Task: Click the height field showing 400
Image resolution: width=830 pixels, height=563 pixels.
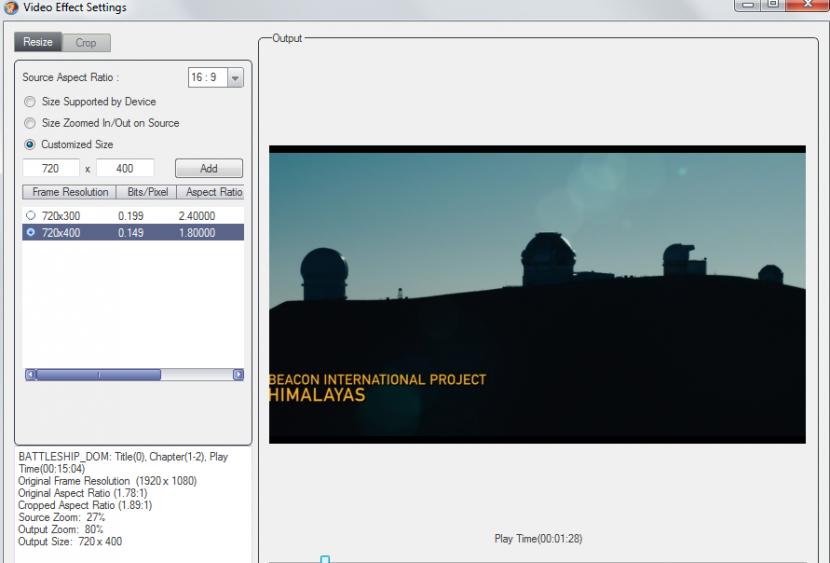Action: click(x=125, y=168)
